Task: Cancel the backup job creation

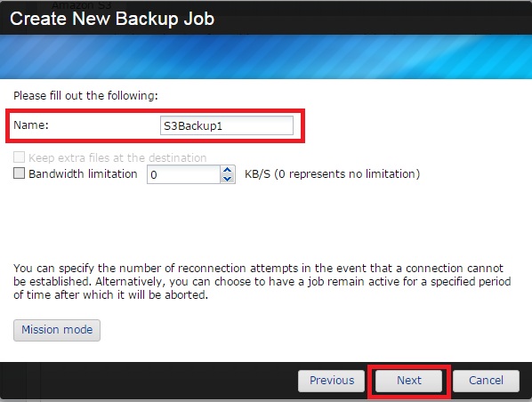Action: tap(486, 381)
